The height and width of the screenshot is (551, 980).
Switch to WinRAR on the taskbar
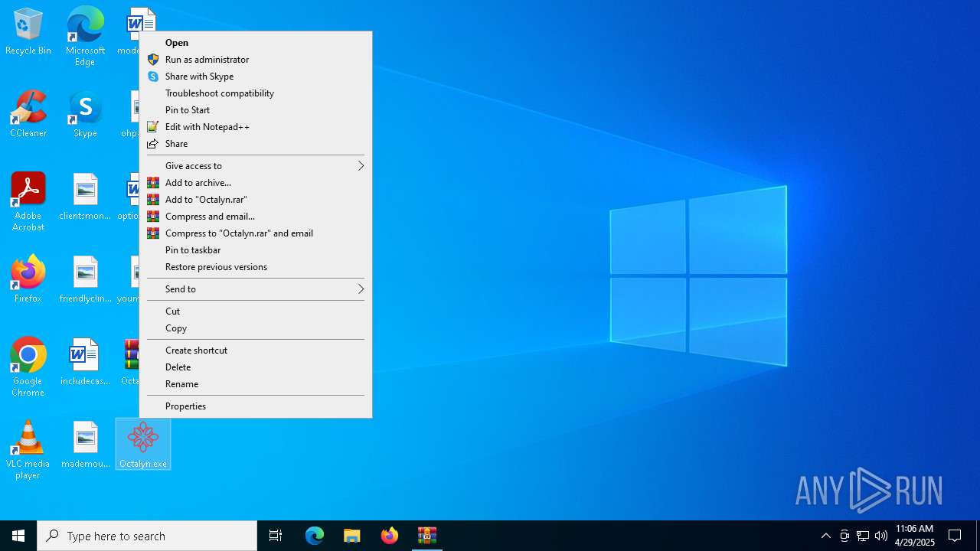click(x=427, y=536)
